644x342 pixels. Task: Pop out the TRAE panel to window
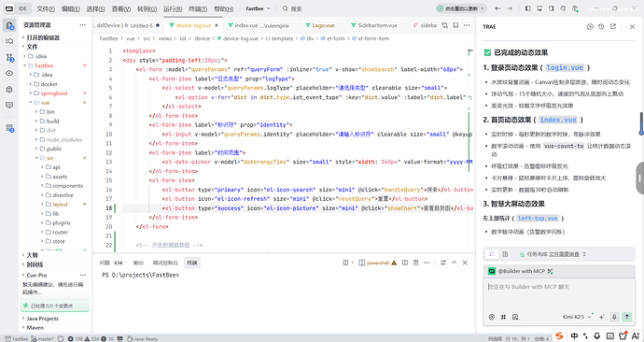(613, 26)
